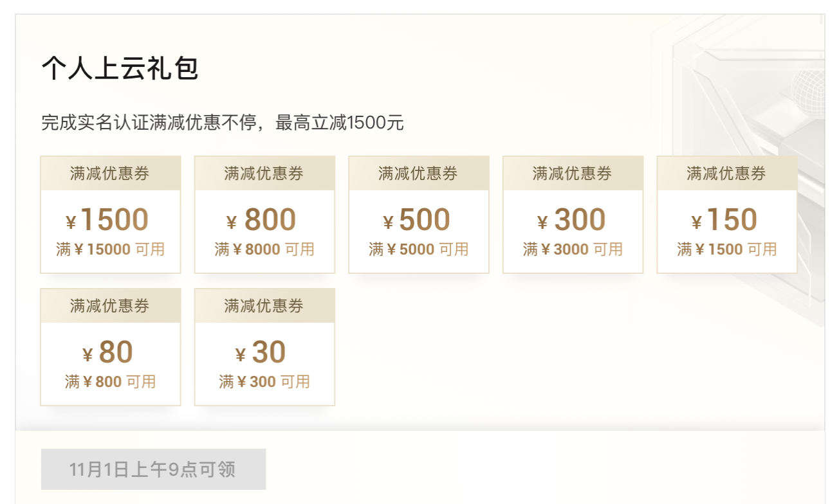The image size is (839, 504).
Task: Select the ¥500 满减优惠券 coupon
Action: point(419,219)
